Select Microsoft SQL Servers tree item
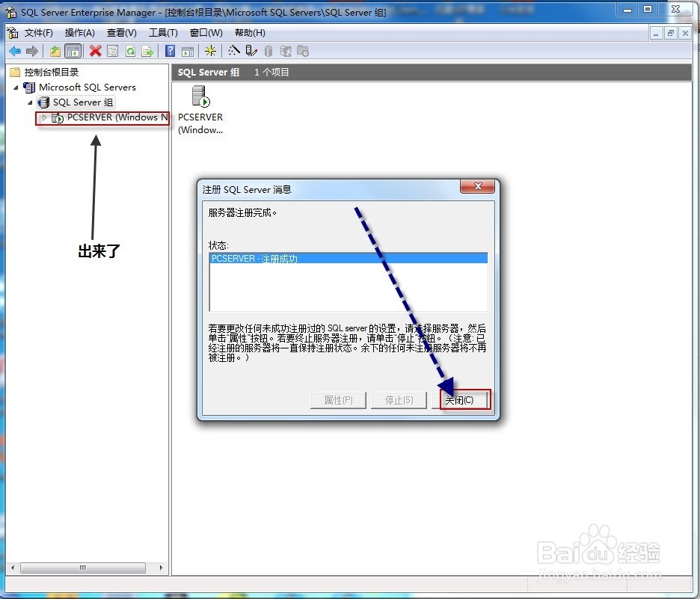Screen dimensions: 700x599 tap(87, 87)
